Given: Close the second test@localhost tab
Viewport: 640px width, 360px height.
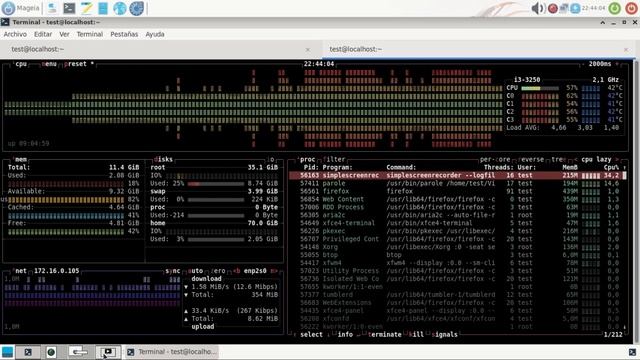Looking at the screenshot, I should coord(626,49).
